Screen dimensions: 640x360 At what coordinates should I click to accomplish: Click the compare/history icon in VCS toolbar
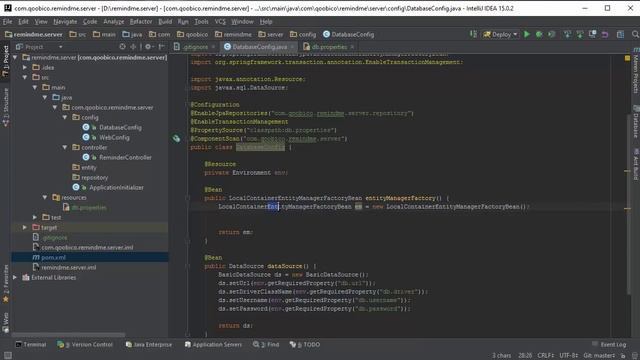592,34
